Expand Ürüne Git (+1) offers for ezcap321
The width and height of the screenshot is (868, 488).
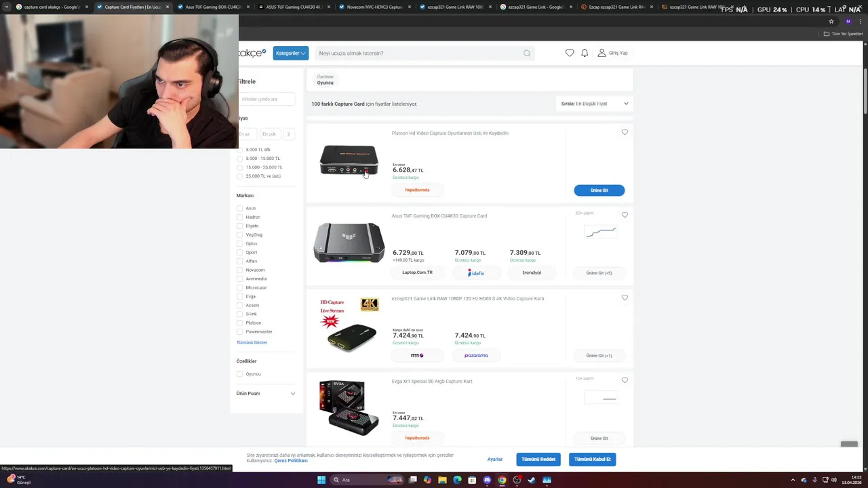coord(599,355)
